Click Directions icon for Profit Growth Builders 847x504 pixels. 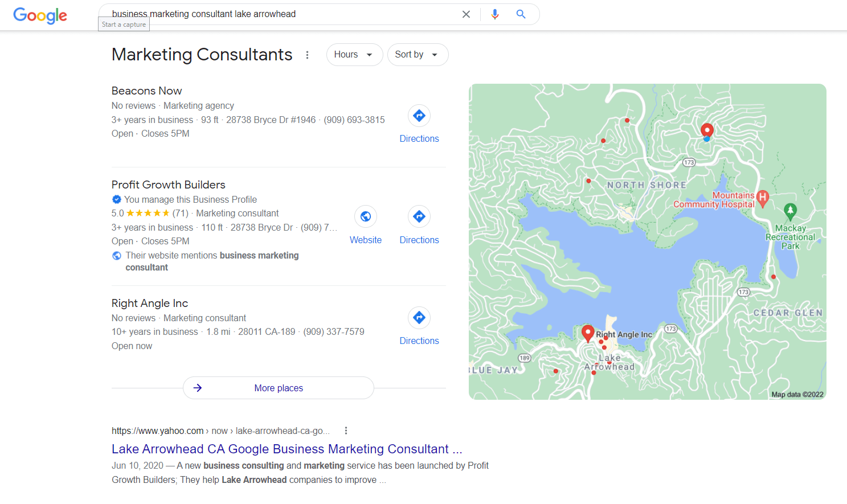(419, 216)
